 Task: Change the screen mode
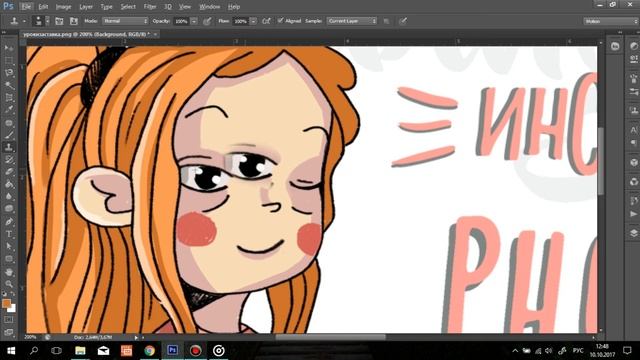click(x=9, y=332)
